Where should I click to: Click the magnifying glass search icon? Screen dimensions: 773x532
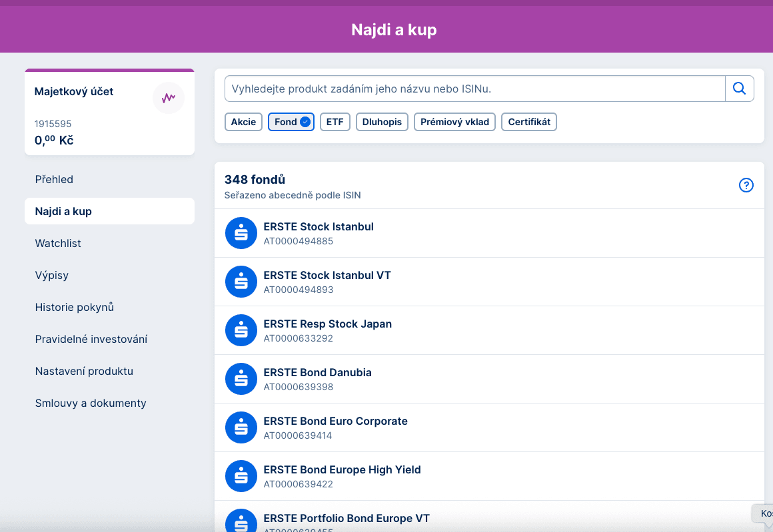point(740,89)
